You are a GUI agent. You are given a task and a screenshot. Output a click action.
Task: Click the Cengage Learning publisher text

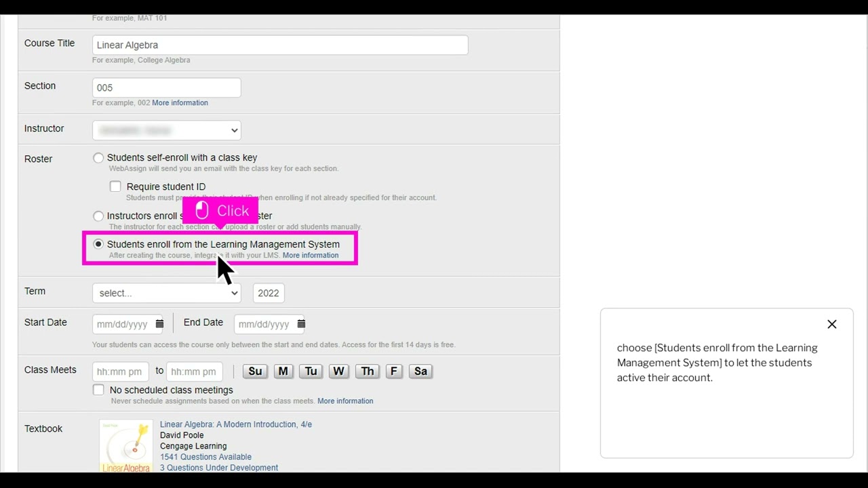point(193,446)
